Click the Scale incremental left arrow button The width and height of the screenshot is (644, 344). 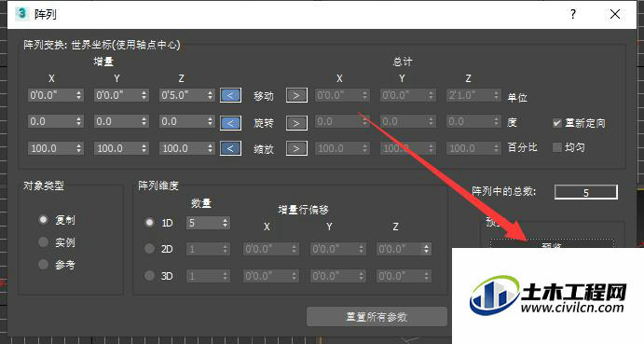[230, 148]
